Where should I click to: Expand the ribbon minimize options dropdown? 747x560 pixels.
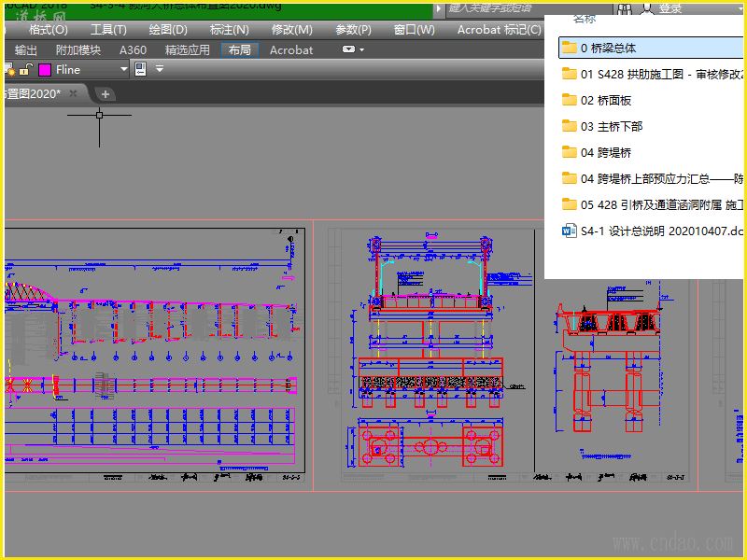[360, 49]
